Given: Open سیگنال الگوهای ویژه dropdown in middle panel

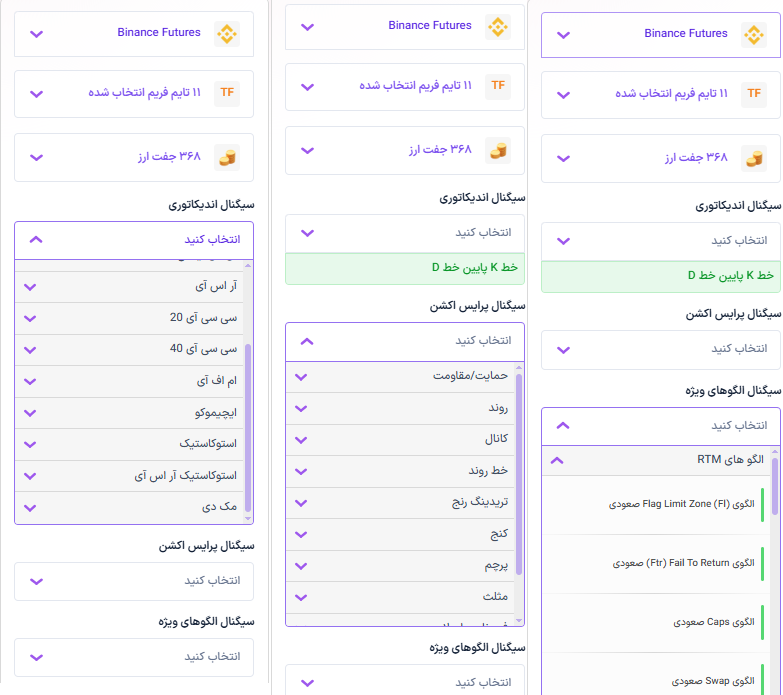Looking at the screenshot, I should [405, 680].
